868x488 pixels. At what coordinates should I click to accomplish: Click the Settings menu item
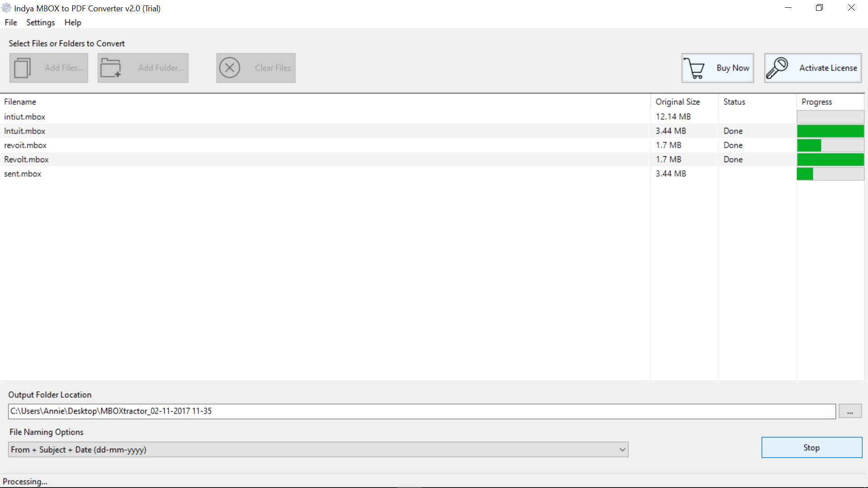[40, 22]
